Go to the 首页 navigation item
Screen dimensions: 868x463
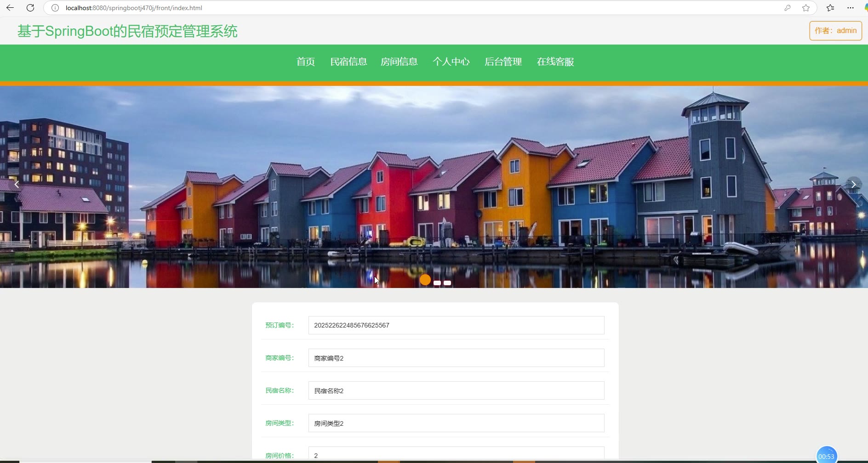[x=306, y=62]
